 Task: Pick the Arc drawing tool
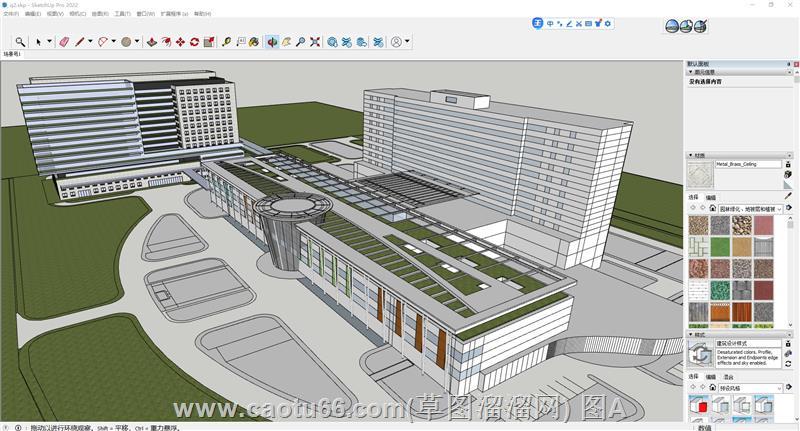(x=103, y=42)
